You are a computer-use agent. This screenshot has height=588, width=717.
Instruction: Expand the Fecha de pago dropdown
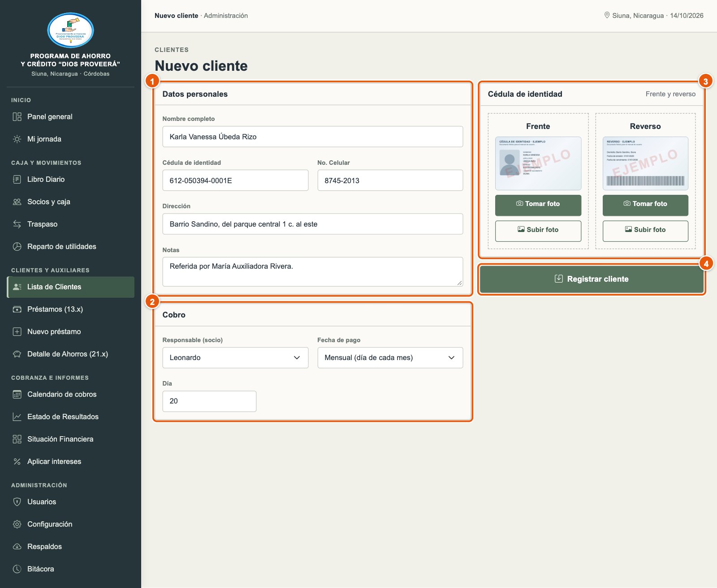[x=390, y=358]
